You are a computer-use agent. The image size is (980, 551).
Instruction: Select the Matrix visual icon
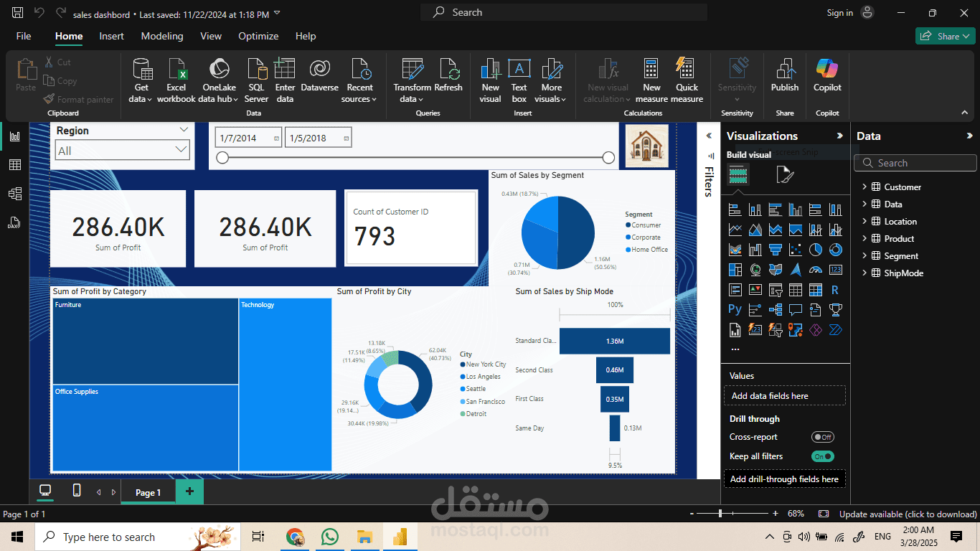click(815, 290)
